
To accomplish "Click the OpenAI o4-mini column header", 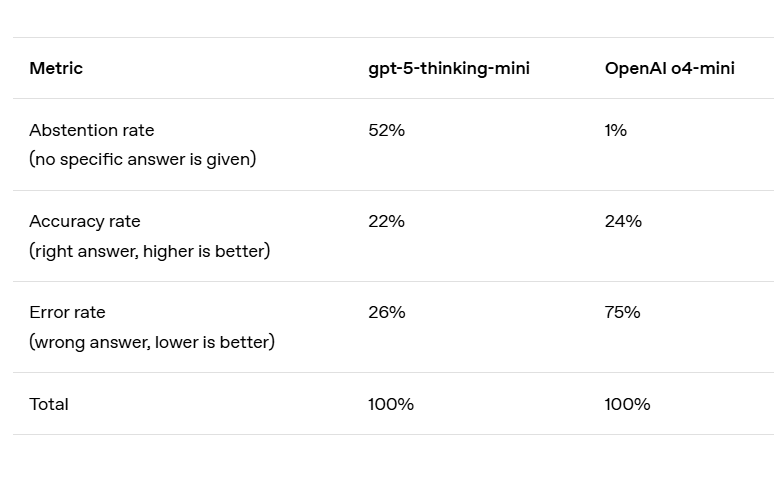I will (669, 68).
